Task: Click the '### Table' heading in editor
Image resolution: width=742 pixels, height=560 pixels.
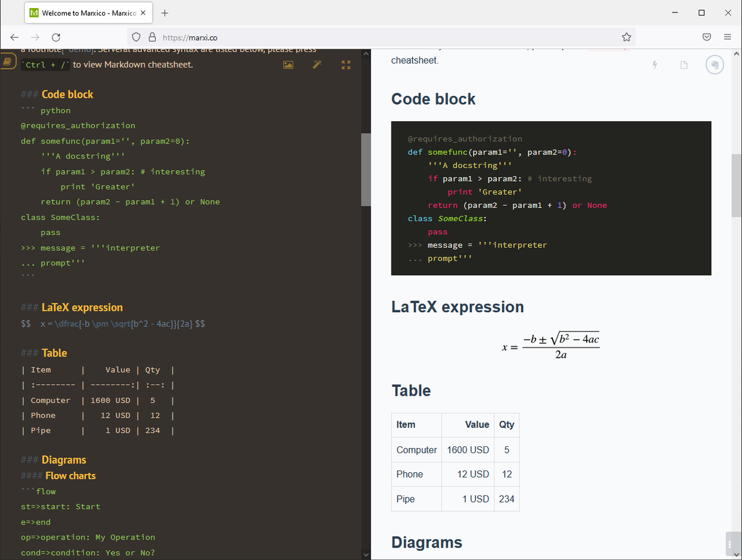Action: pos(44,353)
